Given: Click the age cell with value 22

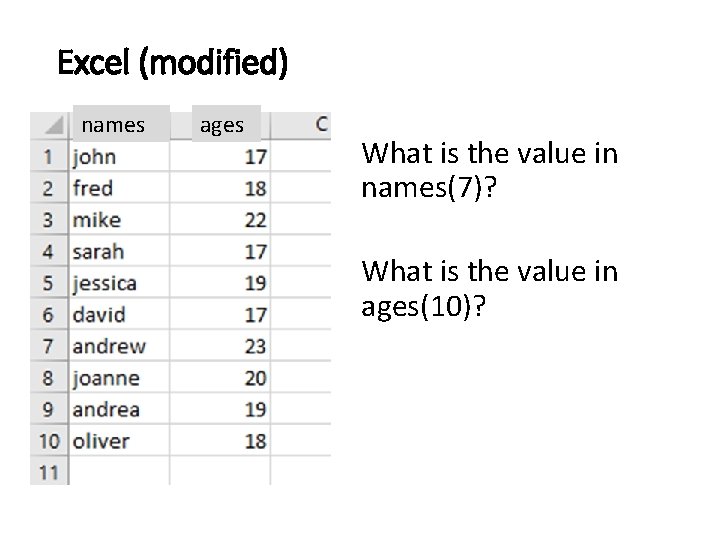Looking at the screenshot, I should coord(220,219).
